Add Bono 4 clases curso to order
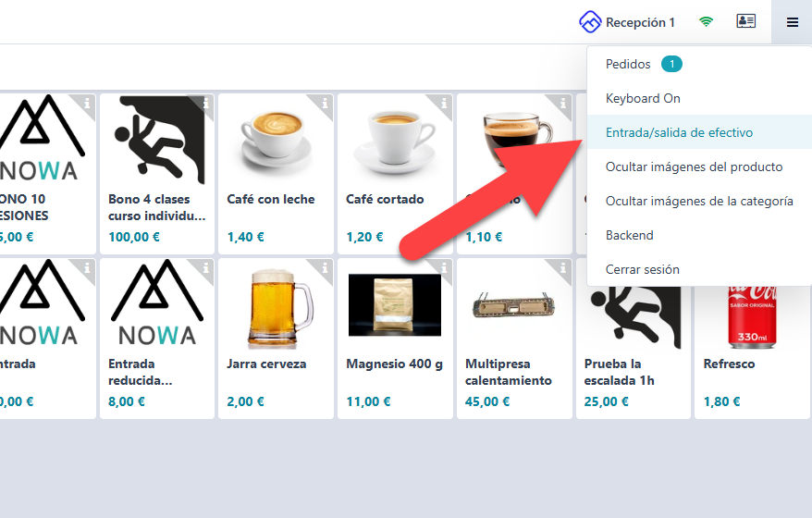Image resolution: width=812 pixels, height=518 pixels. click(156, 173)
